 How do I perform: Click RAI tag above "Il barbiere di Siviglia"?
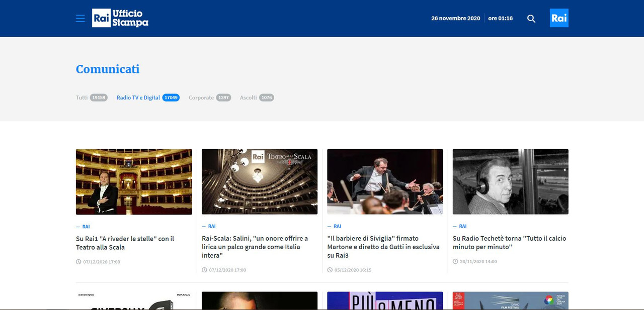pyautogui.click(x=337, y=227)
